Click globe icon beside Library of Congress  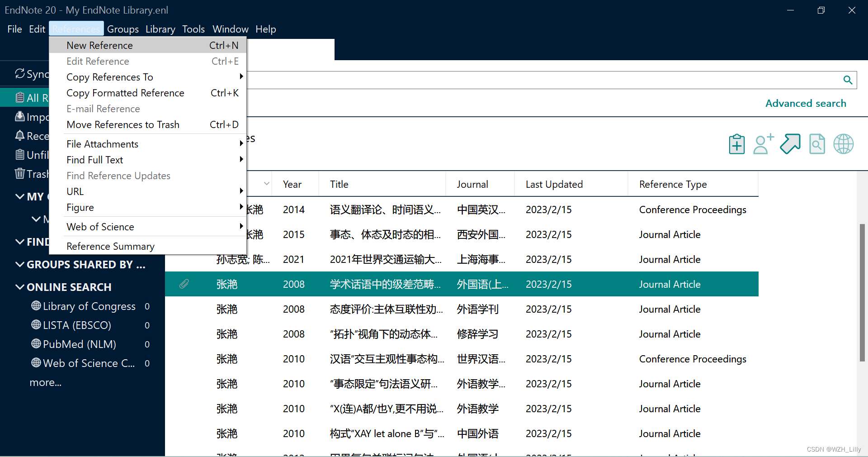click(x=36, y=306)
